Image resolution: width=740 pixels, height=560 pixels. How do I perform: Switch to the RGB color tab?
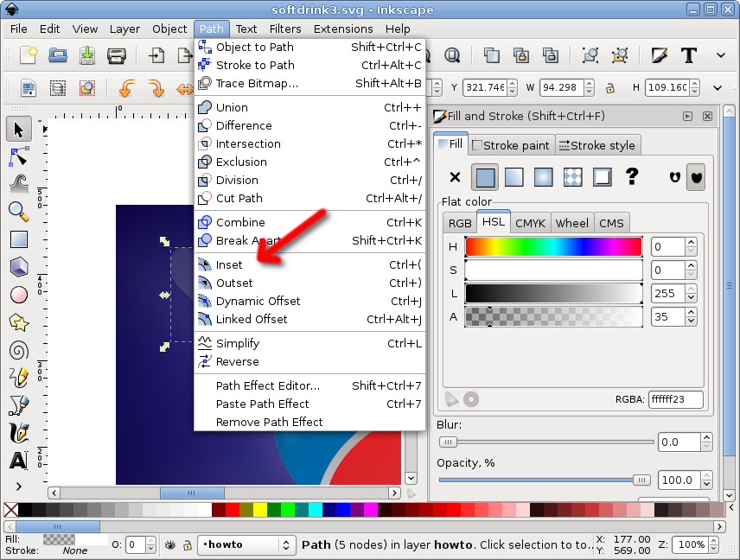coord(460,223)
